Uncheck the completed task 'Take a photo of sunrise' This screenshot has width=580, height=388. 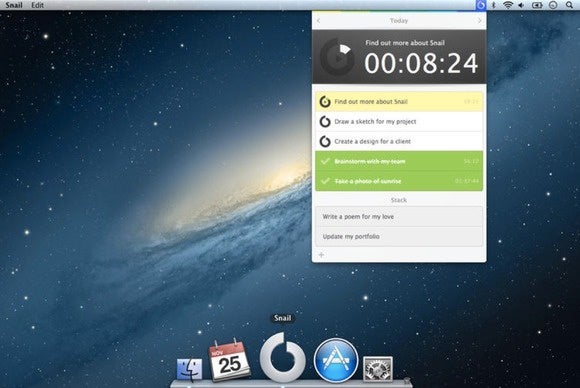coord(325,181)
